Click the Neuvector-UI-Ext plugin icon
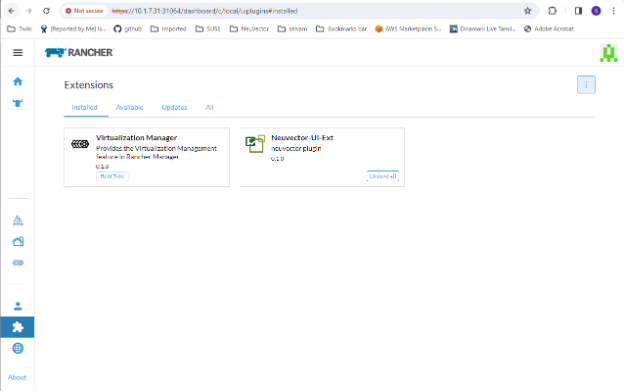 pos(255,144)
